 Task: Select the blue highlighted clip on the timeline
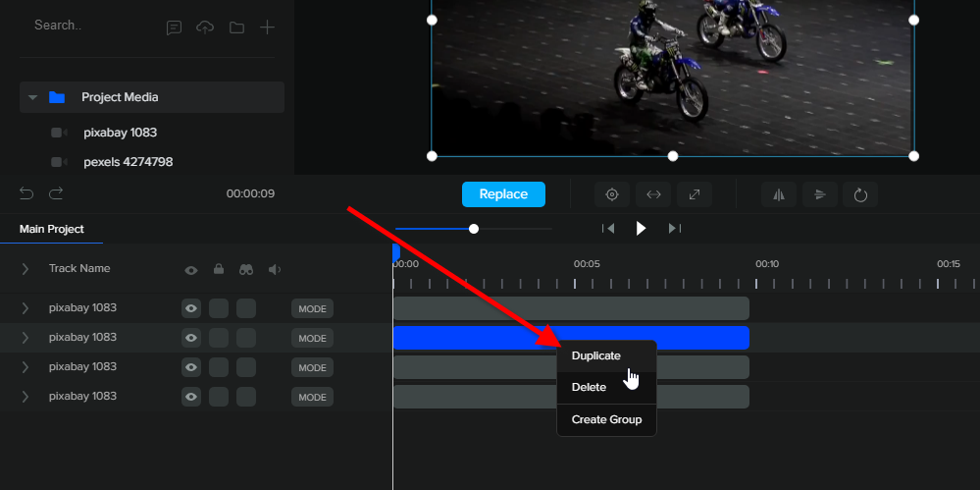click(571, 338)
